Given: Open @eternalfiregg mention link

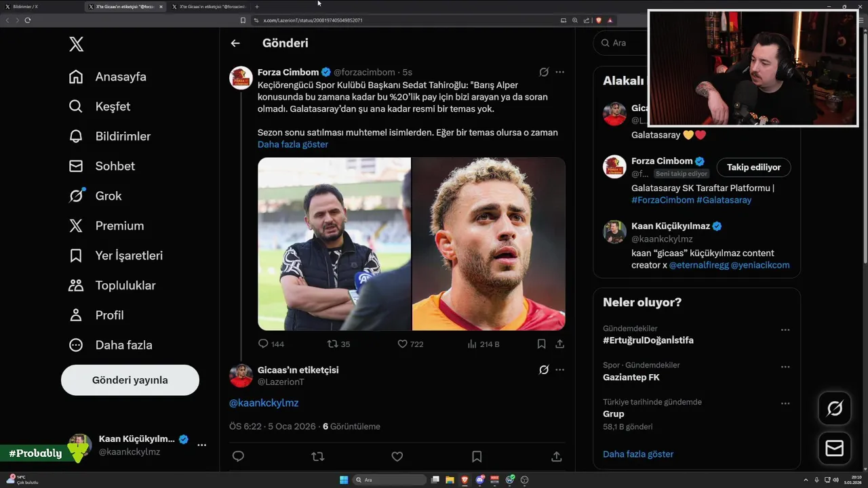Looking at the screenshot, I should [698, 265].
